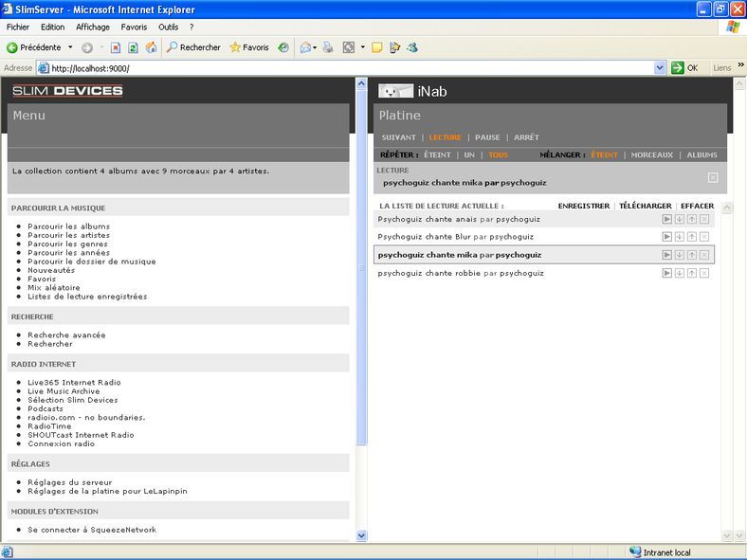Set Répéter to Un

(469, 154)
